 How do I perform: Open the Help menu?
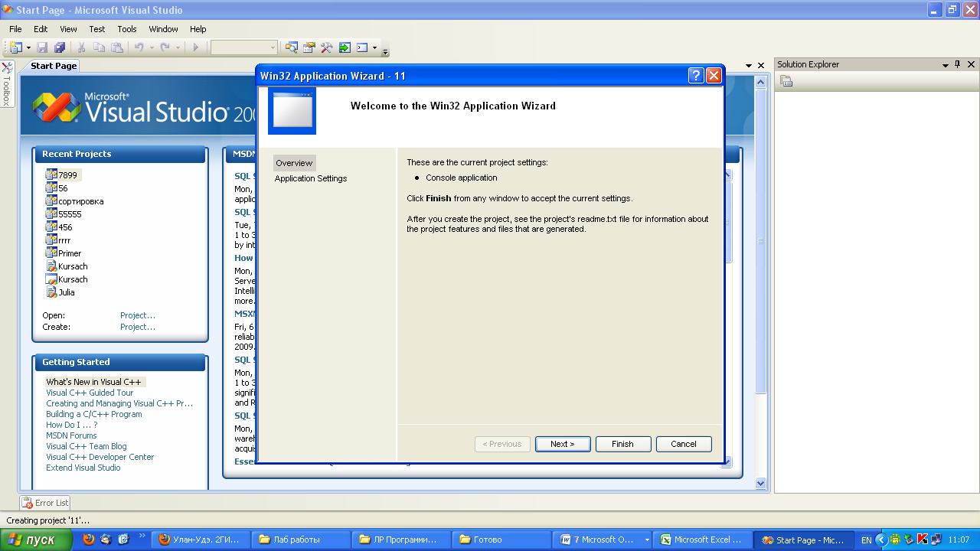click(x=198, y=29)
